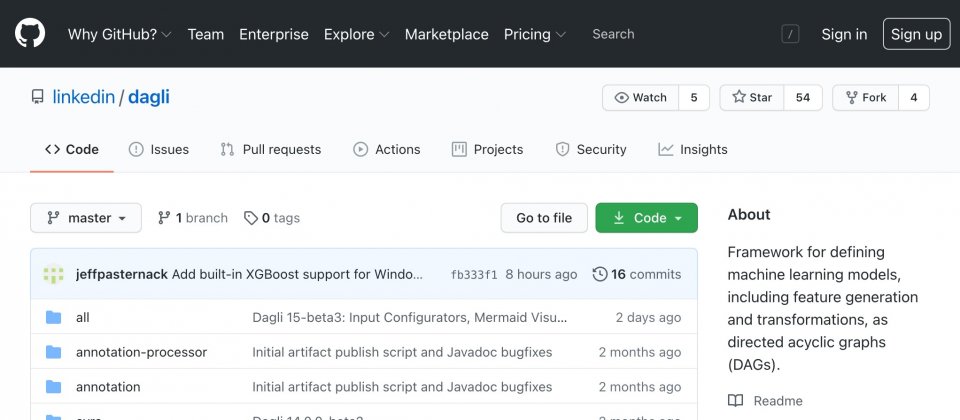Image resolution: width=960 pixels, height=420 pixels.
Task: Open the 16 commits history
Action: (x=637, y=274)
